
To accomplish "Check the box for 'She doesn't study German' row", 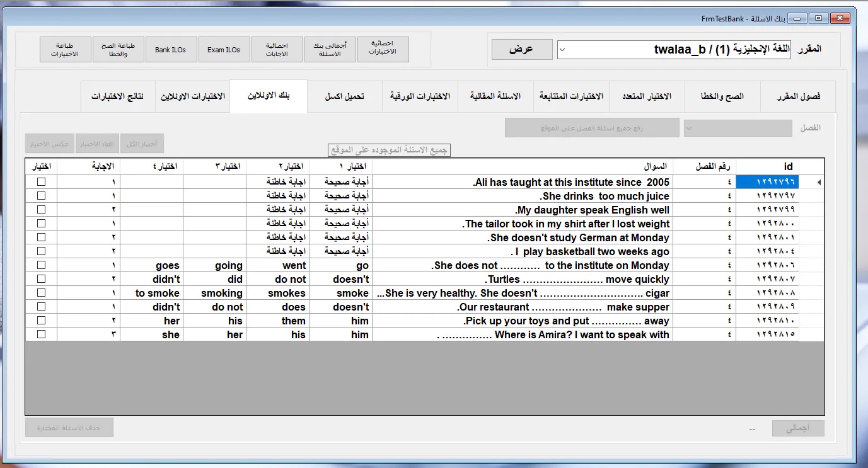I will click(42, 237).
